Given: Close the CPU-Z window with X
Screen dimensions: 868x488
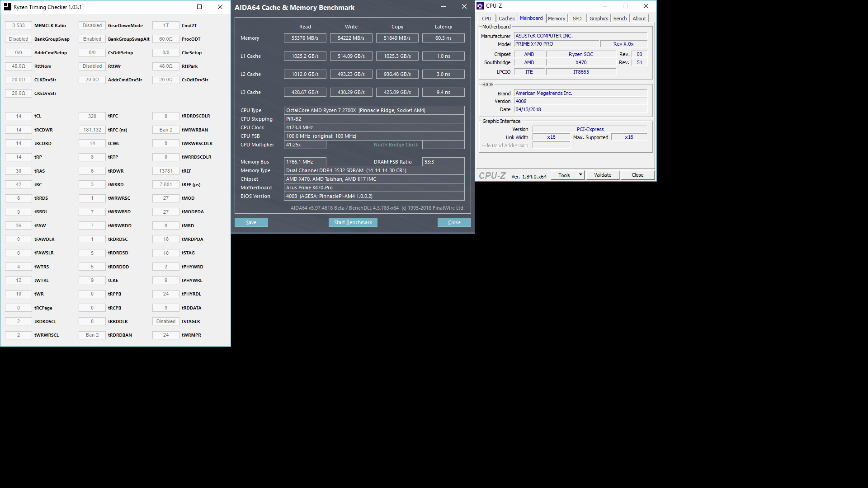Looking at the screenshot, I should [x=646, y=6].
